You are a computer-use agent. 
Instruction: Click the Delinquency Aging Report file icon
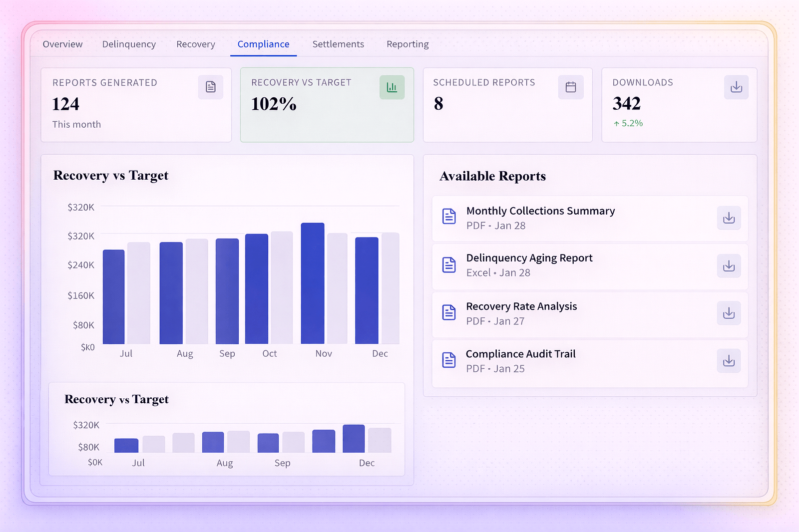pyautogui.click(x=449, y=264)
